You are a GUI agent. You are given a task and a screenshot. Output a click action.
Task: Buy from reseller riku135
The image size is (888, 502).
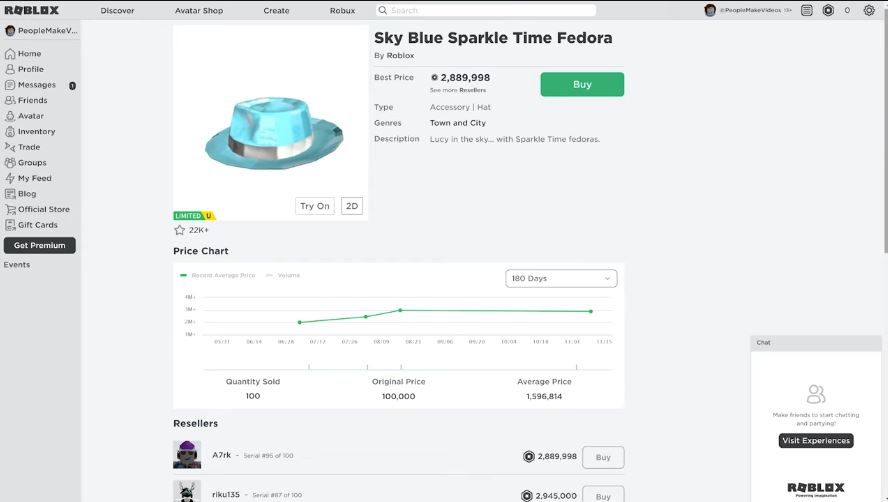pyautogui.click(x=603, y=496)
